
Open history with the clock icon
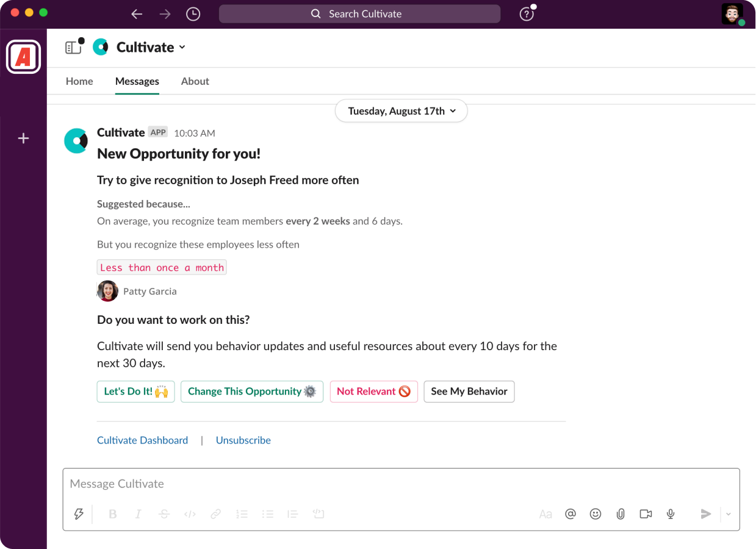(193, 13)
